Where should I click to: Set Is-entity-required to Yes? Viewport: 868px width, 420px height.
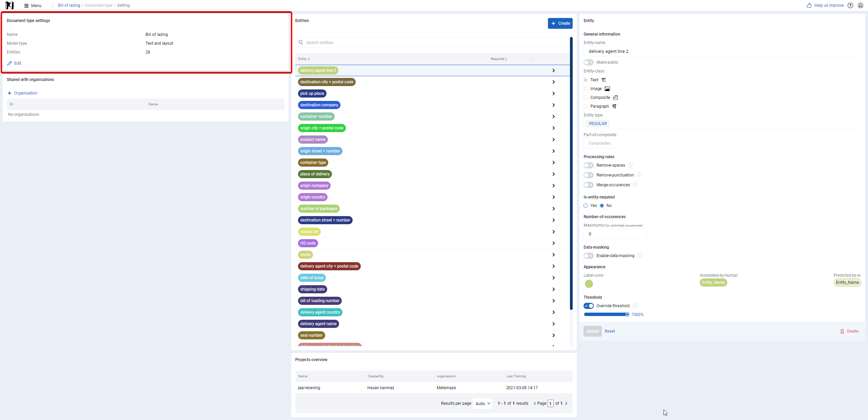pos(586,206)
